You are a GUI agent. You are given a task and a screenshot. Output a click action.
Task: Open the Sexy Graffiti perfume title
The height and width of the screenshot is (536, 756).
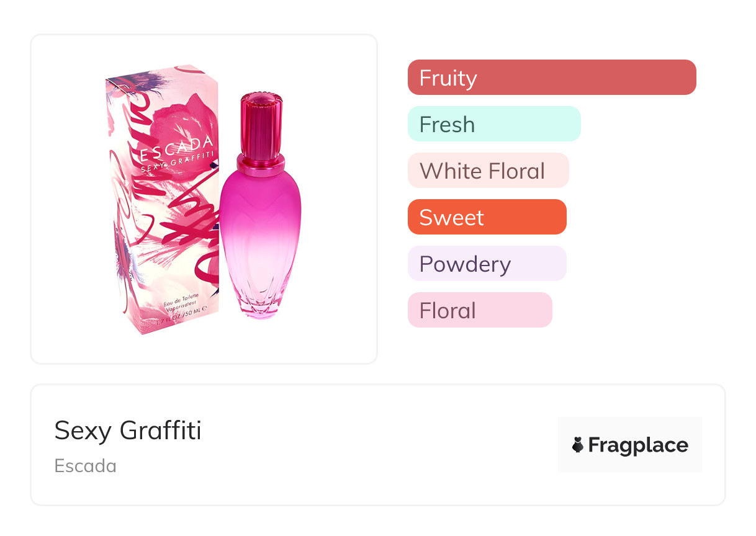coord(128,430)
